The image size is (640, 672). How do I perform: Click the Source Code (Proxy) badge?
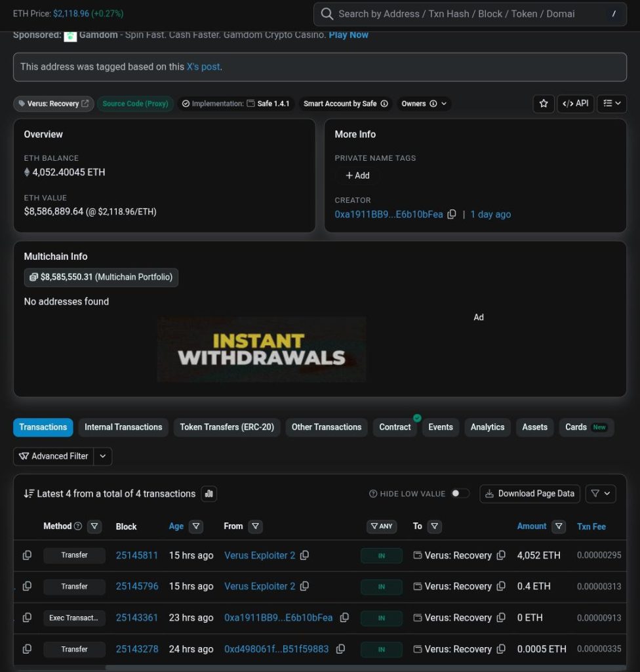click(135, 104)
